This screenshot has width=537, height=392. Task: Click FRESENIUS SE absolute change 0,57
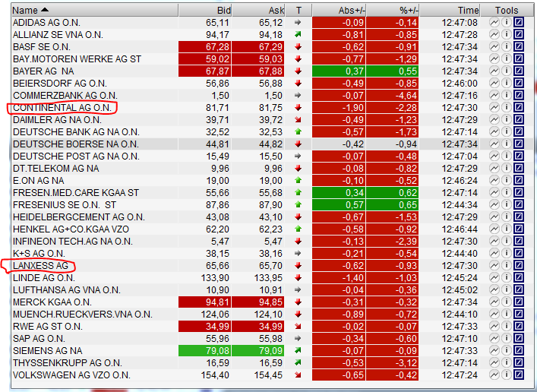(x=339, y=205)
